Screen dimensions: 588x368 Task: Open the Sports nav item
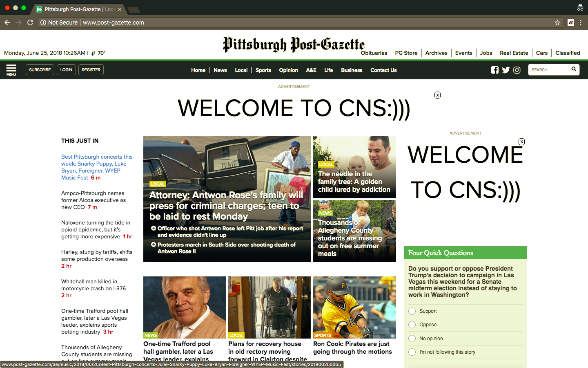(x=263, y=70)
